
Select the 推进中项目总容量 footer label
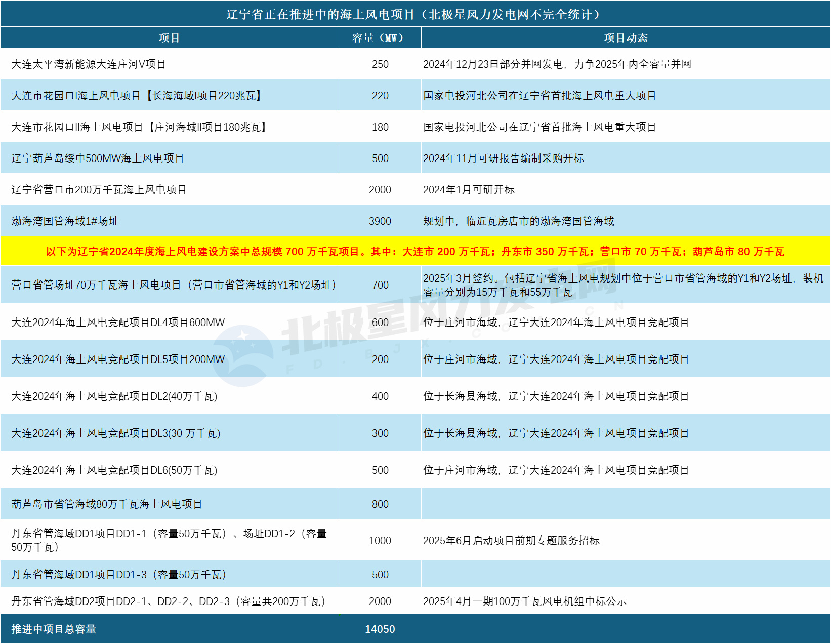54,629
